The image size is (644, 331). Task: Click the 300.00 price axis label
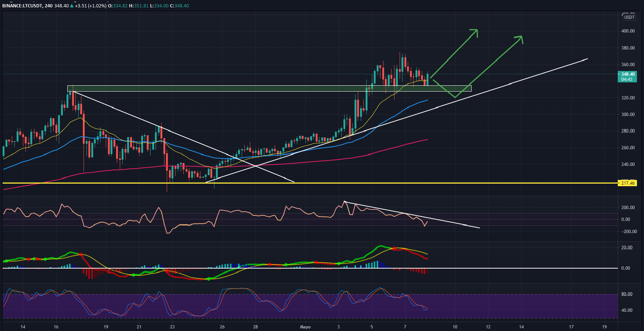pos(628,115)
